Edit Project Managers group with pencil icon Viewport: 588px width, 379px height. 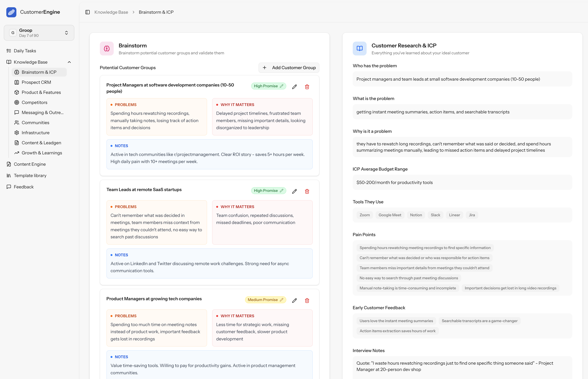pos(294,87)
